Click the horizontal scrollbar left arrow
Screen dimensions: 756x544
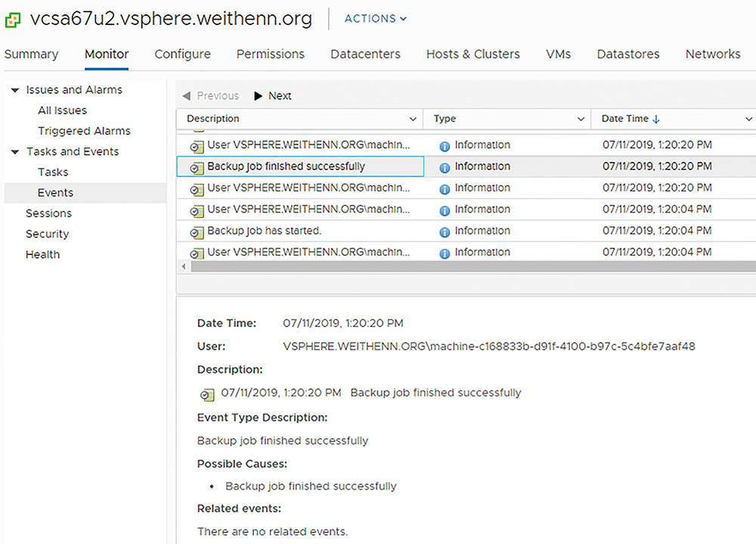coord(183,266)
